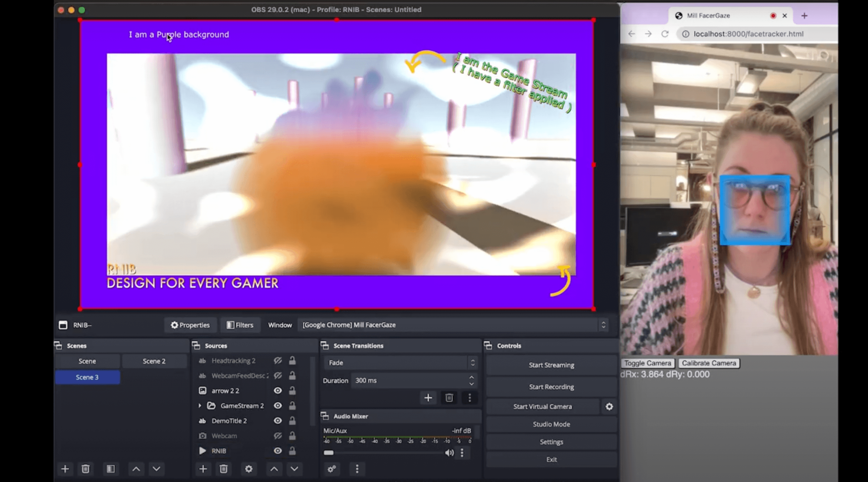The image size is (868, 482).
Task: Enable Studio Mode
Action: [551, 424]
